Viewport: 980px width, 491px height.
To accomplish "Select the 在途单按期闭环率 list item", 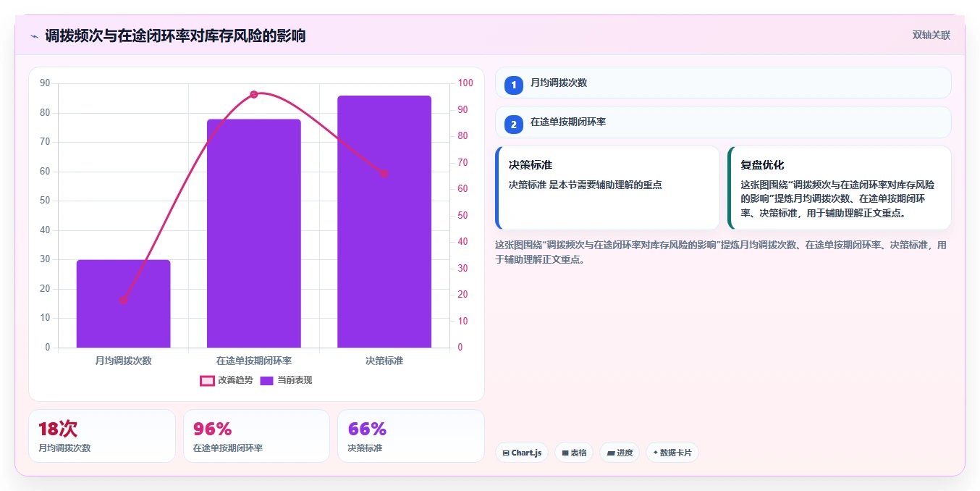I will 723,122.
